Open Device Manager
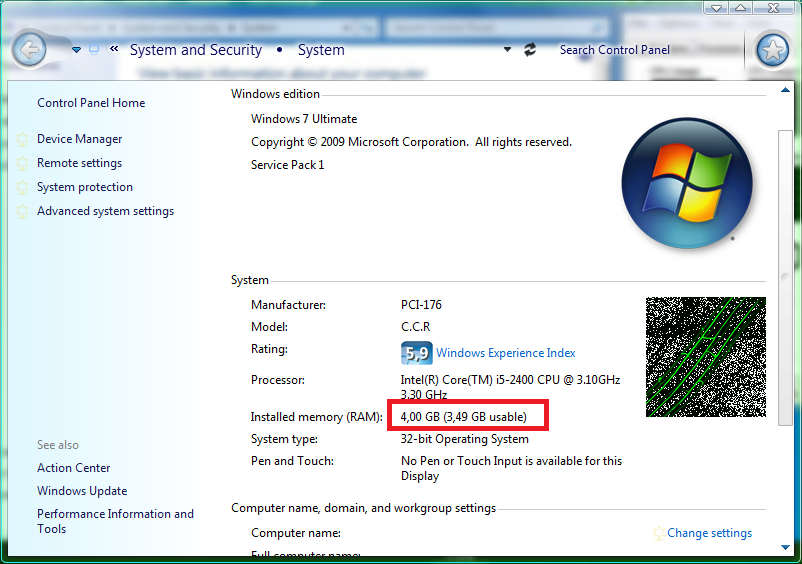Screen dimensions: 802x564 pyautogui.click(x=79, y=139)
